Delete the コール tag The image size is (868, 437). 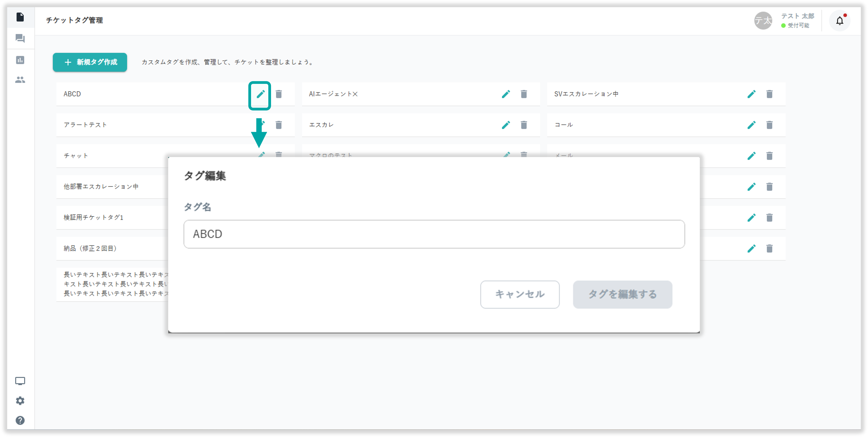[x=769, y=125]
